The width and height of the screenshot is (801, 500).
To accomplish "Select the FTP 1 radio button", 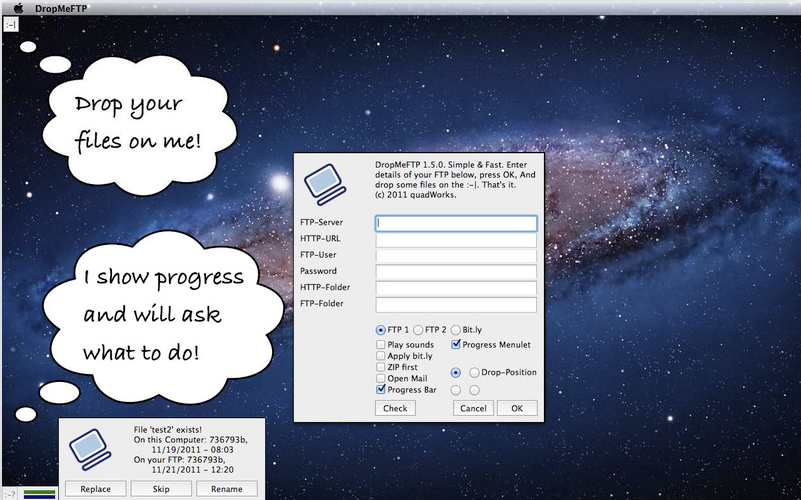I will [381, 330].
